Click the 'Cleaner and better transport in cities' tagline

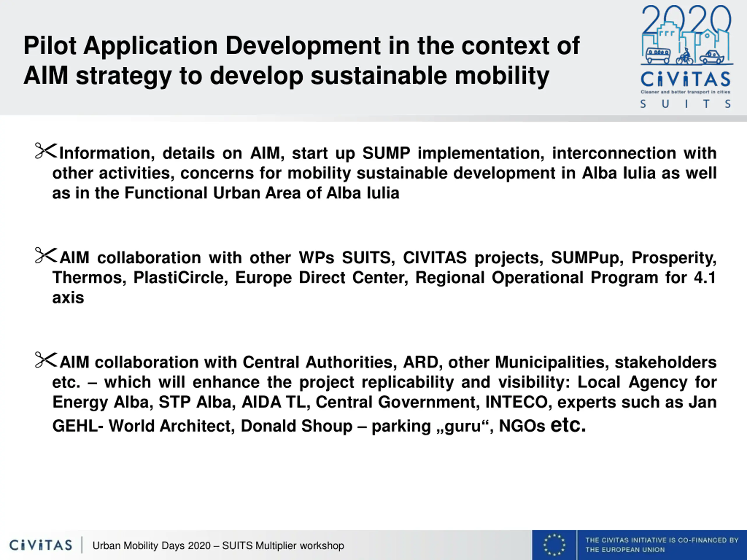coord(685,92)
